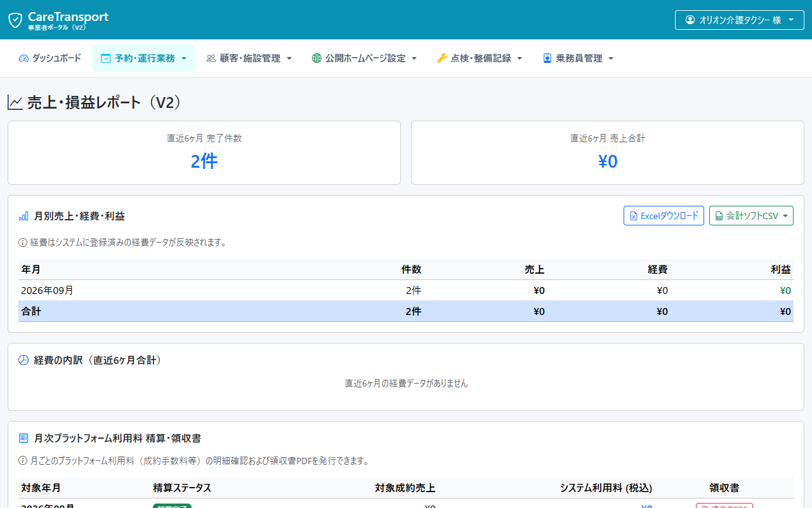The image size is (812, 508).
Task: Click the 精算ステータス column header
Action: [182, 488]
